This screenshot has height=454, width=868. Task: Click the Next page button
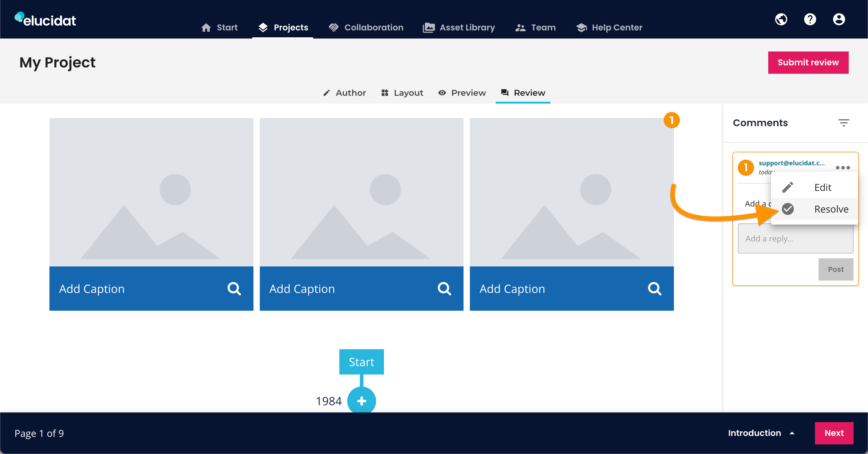[834, 433]
